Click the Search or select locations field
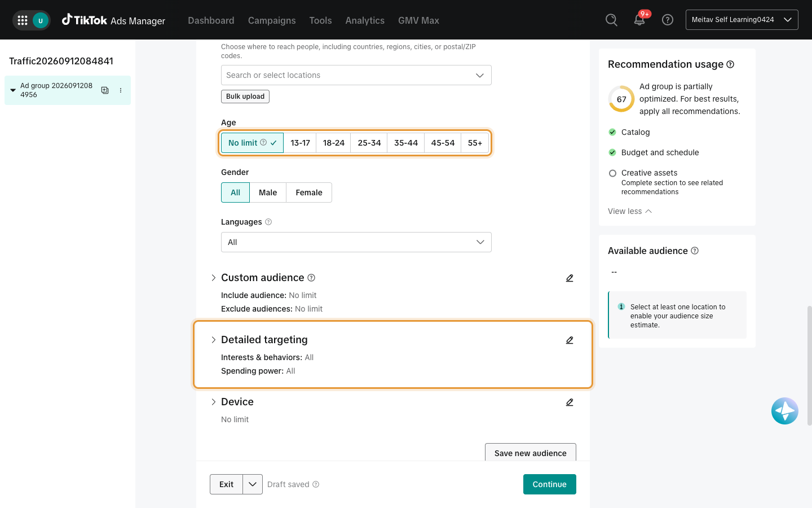The width and height of the screenshot is (812, 508). point(356,75)
